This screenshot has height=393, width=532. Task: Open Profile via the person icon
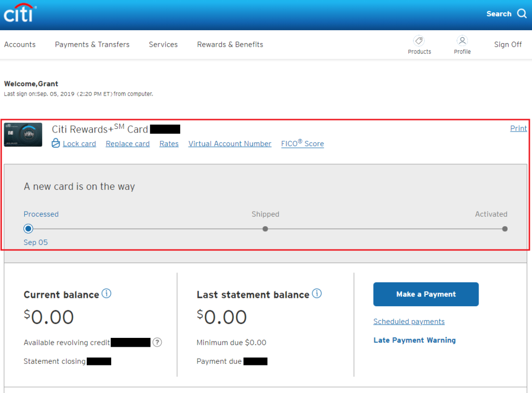(x=462, y=40)
